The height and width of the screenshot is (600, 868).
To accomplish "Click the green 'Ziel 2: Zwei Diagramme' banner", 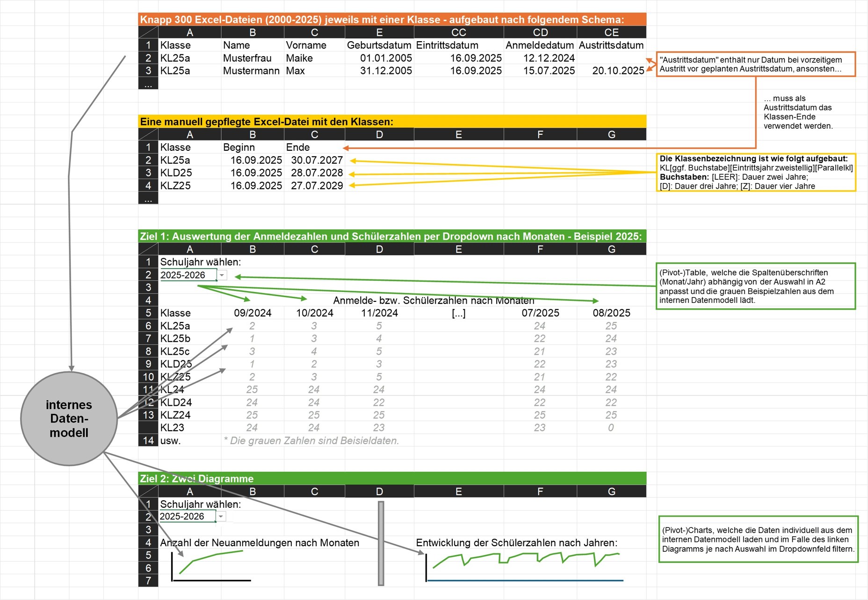I will [392, 479].
